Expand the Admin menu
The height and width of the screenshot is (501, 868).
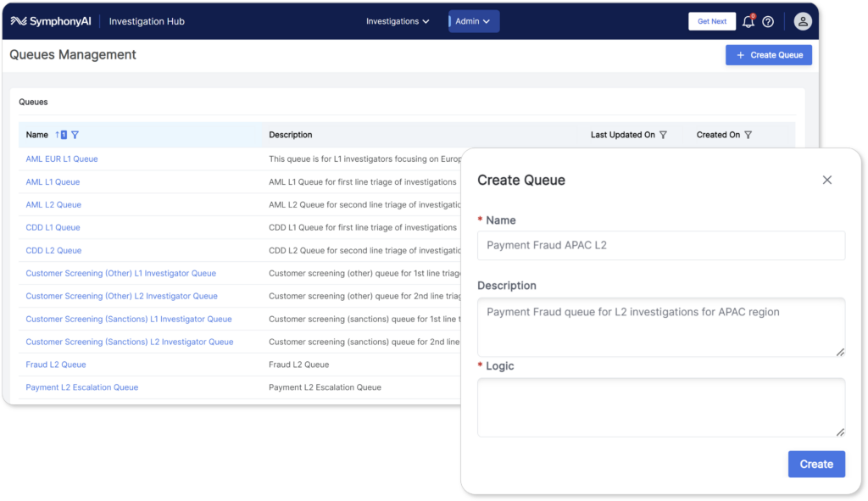[473, 21]
